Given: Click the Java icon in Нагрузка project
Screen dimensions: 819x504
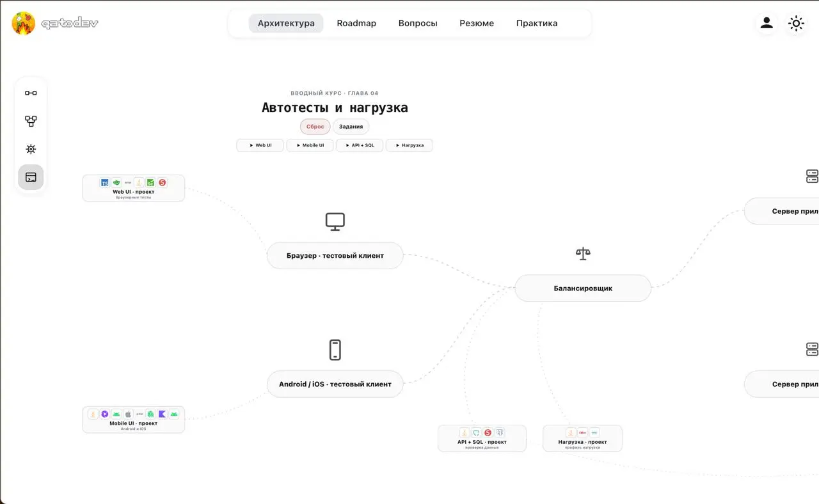Looking at the screenshot, I should [571, 433].
